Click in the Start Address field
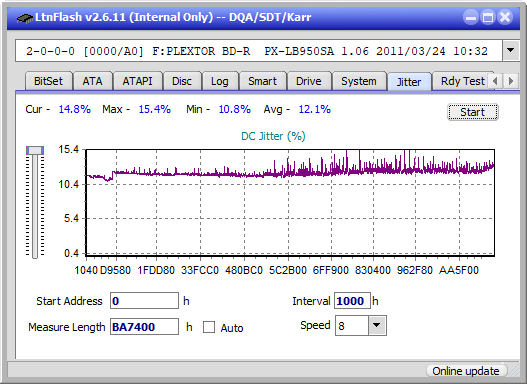Image resolution: width=527 pixels, height=384 pixels. point(145,300)
